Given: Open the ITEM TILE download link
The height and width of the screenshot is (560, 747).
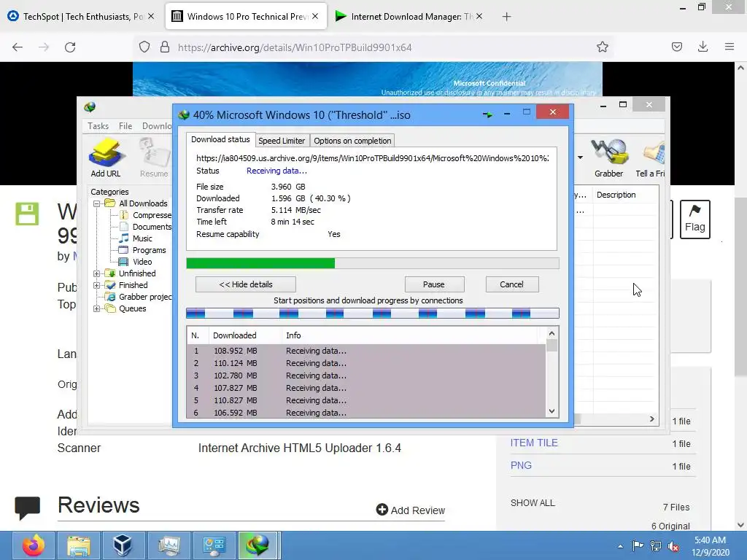Looking at the screenshot, I should click(x=534, y=443).
